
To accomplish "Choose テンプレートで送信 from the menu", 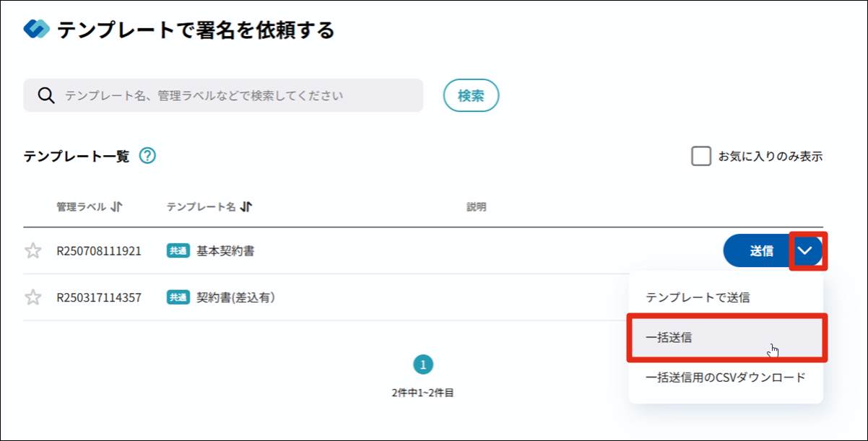I will tap(698, 297).
